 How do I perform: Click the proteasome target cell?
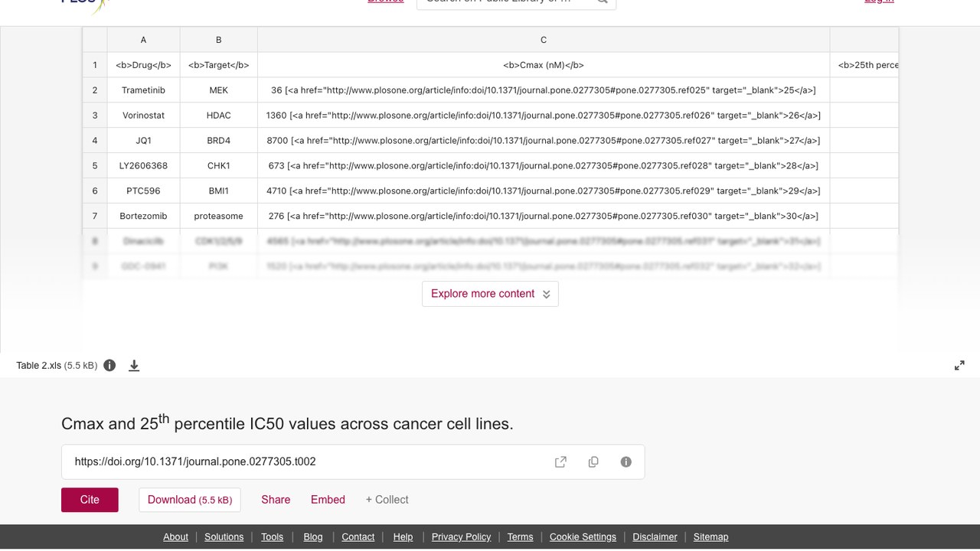(219, 217)
